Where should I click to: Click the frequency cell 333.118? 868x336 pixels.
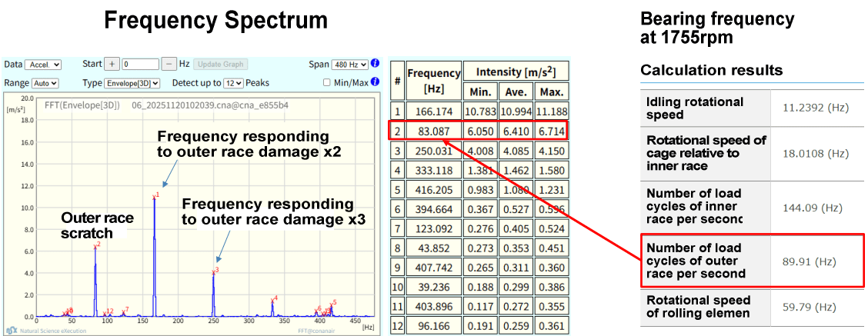[433, 170]
